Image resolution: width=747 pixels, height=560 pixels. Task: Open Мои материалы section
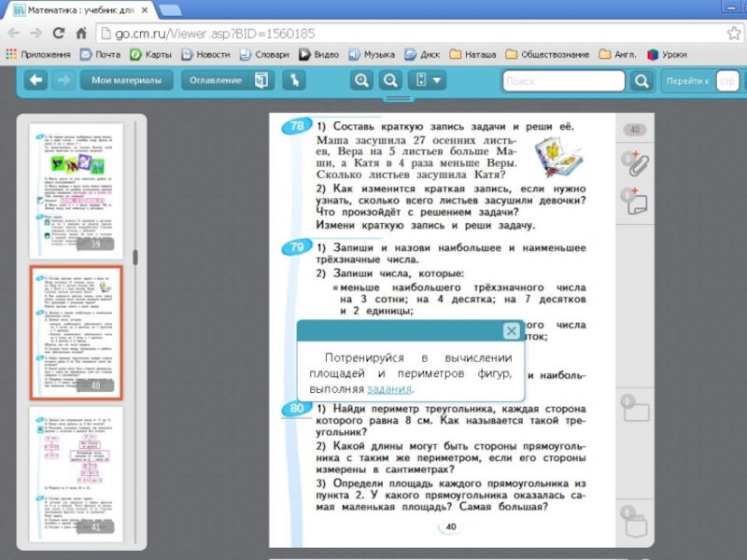(126, 81)
